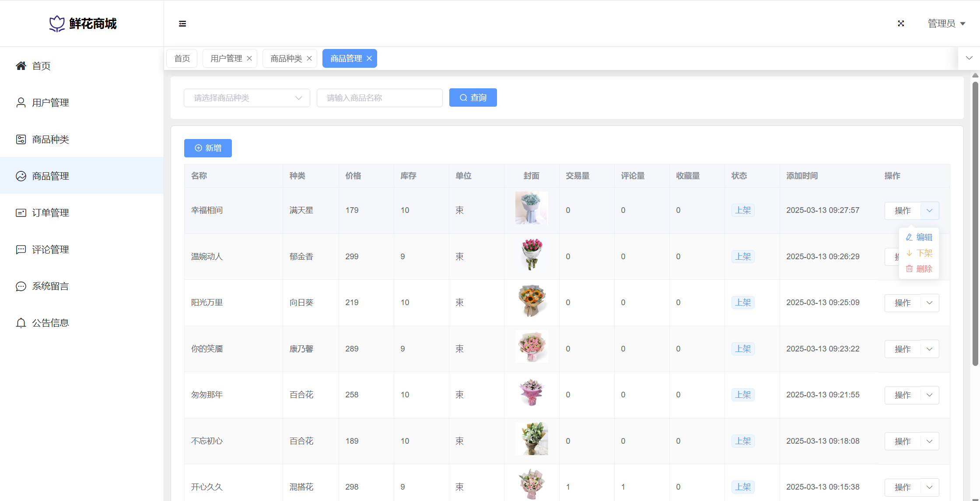
Task: Open 公告信息 bell menu item
Action: pyautogui.click(x=50, y=323)
